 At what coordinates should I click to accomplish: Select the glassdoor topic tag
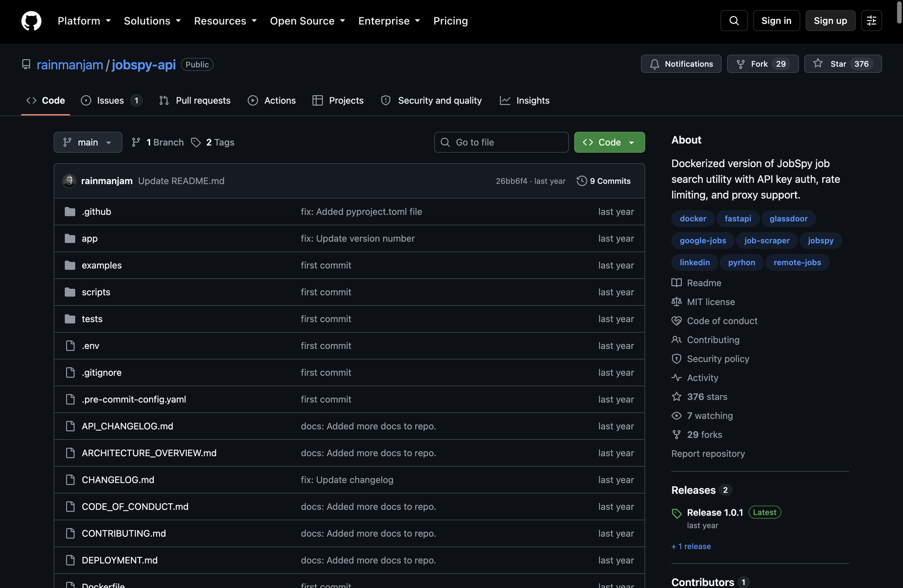coord(788,218)
